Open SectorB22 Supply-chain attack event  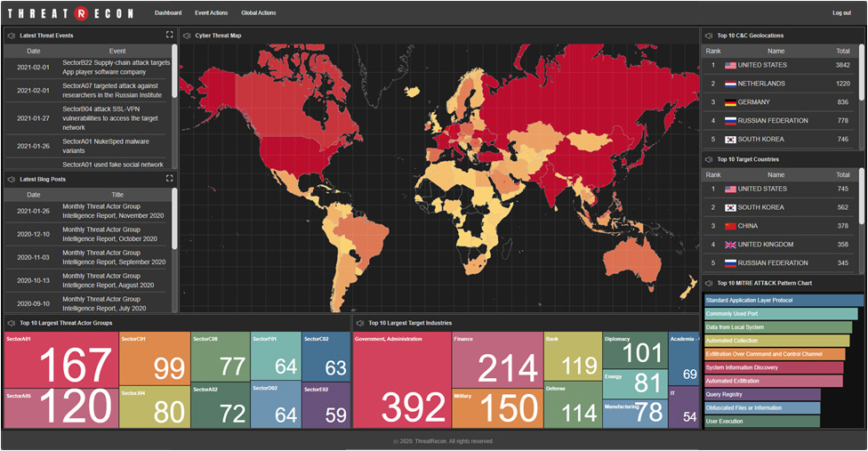pyautogui.click(x=117, y=68)
